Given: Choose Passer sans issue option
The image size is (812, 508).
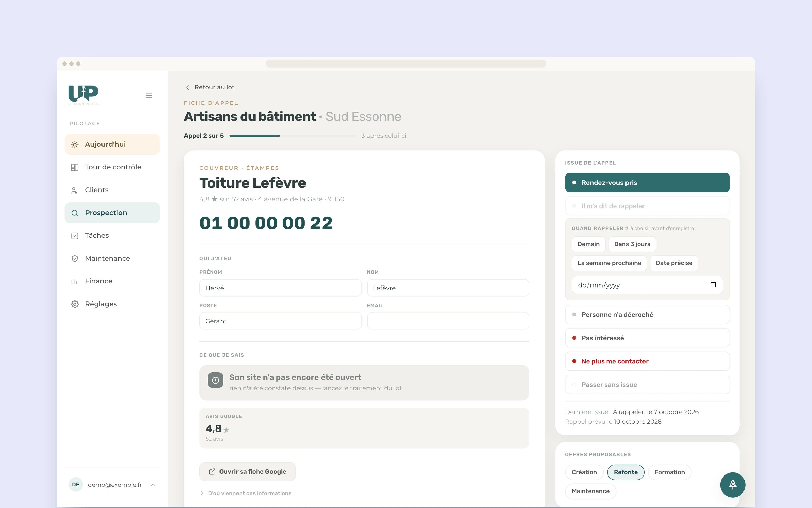Looking at the screenshot, I should click(647, 384).
